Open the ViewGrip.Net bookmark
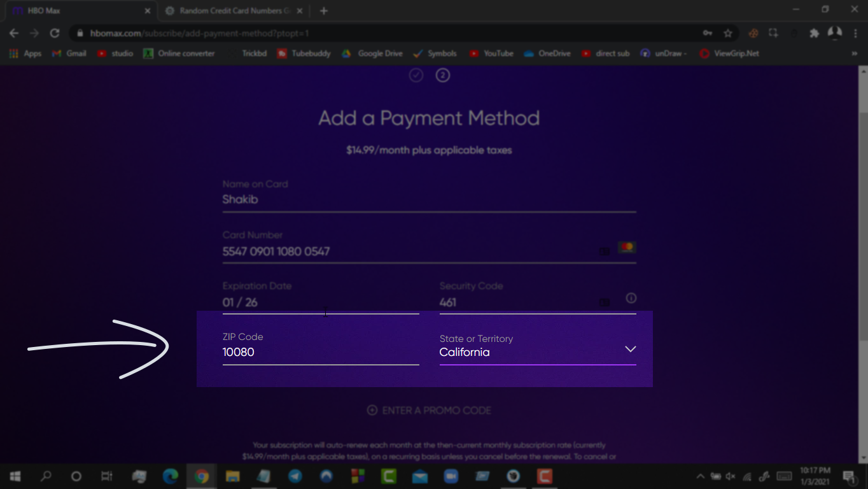The image size is (868, 489). coord(729,53)
